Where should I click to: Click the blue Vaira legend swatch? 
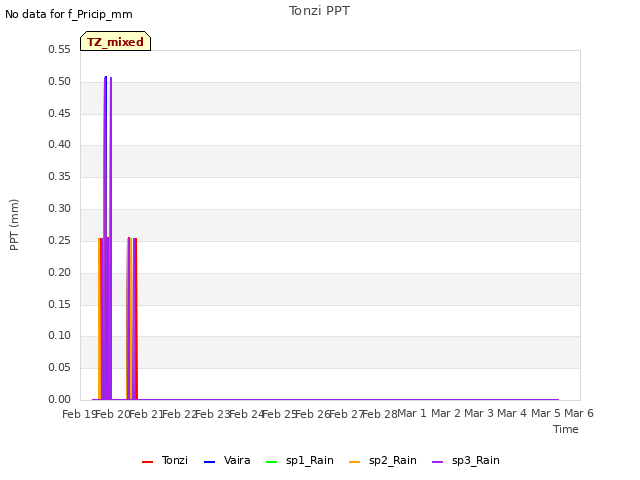(209, 462)
